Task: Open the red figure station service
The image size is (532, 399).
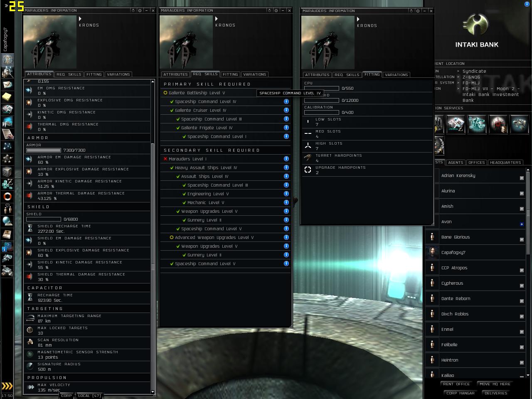Action: (x=499, y=124)
